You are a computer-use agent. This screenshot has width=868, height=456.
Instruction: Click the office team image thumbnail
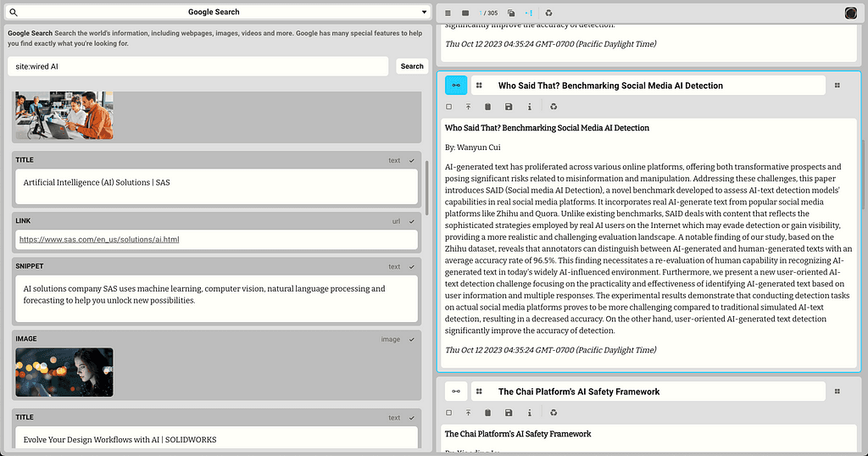[x=64, y=115]
